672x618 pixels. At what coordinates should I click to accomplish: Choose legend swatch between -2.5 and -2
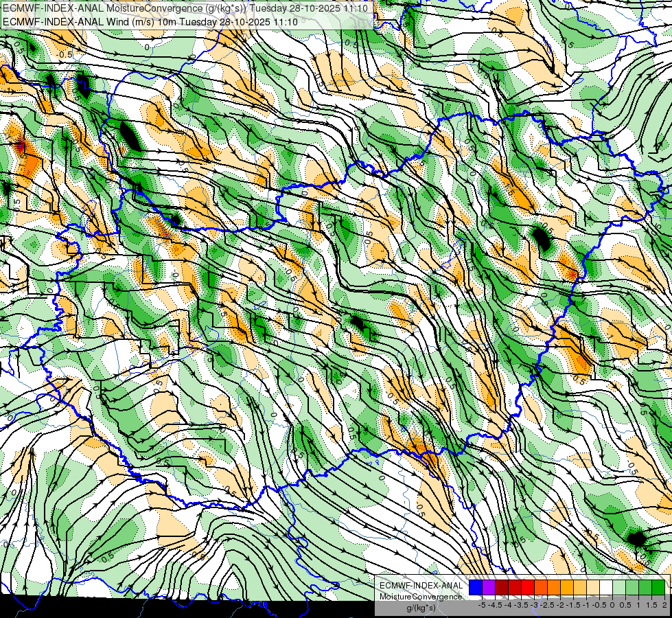tap(554, 588)
